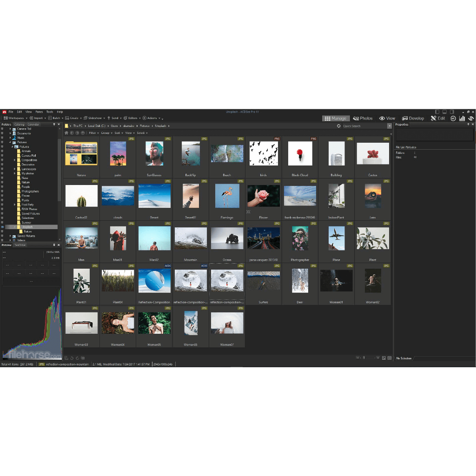
Task: Expand the Compositions folder
Action: coord(15,160)
